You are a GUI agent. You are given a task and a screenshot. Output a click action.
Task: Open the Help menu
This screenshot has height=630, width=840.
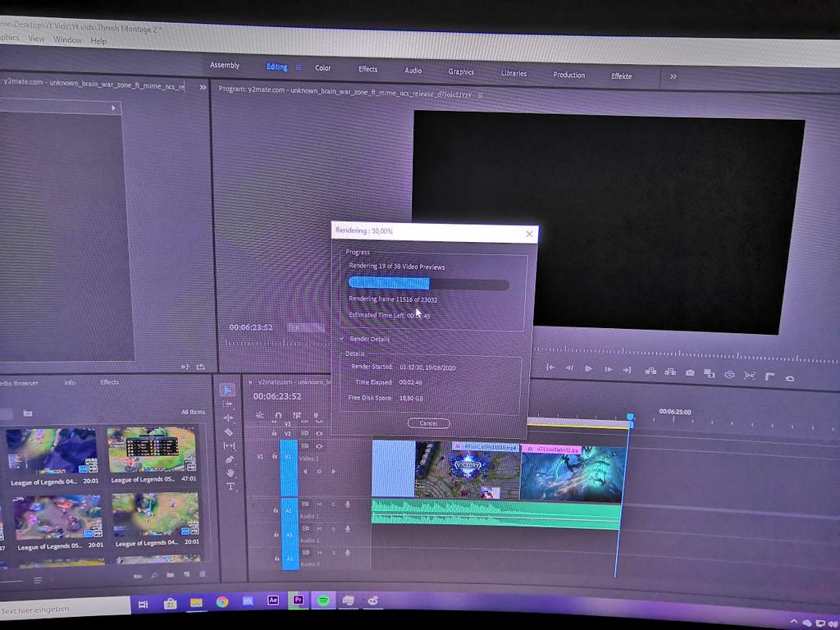[98, 41]
